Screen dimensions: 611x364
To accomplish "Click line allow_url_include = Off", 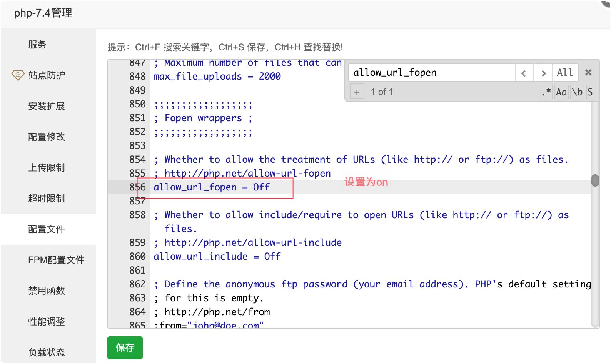I will [217, 257].
